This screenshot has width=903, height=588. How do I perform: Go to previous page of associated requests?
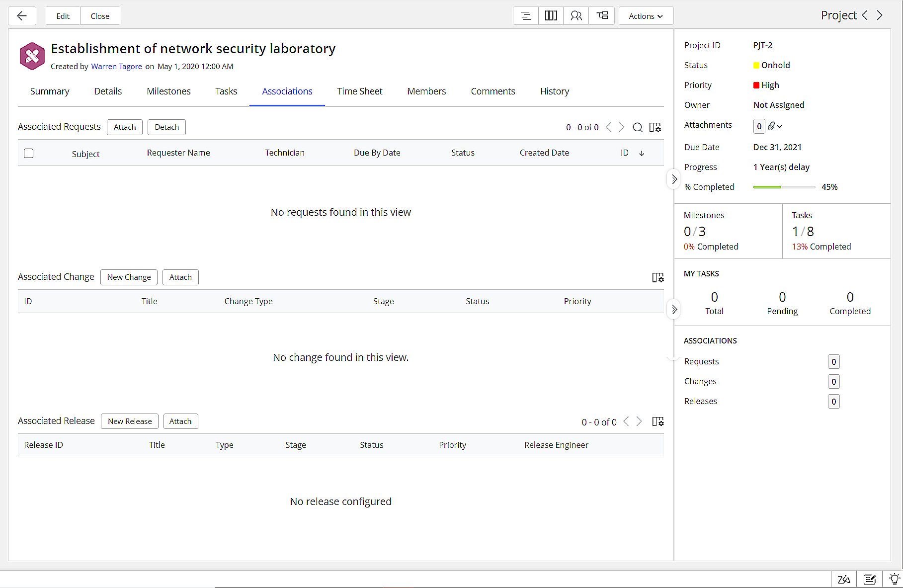(x=609, y=127)
